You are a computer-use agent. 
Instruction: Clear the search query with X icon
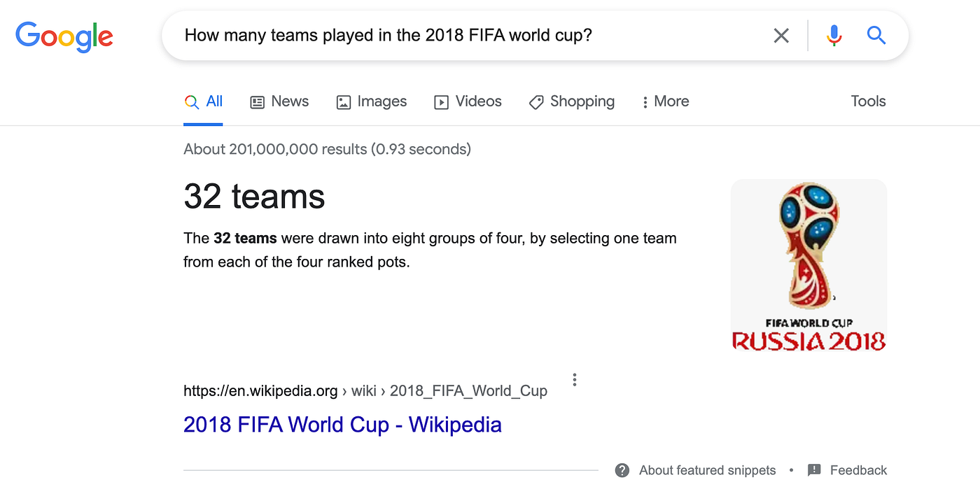[x=781, y=35]
